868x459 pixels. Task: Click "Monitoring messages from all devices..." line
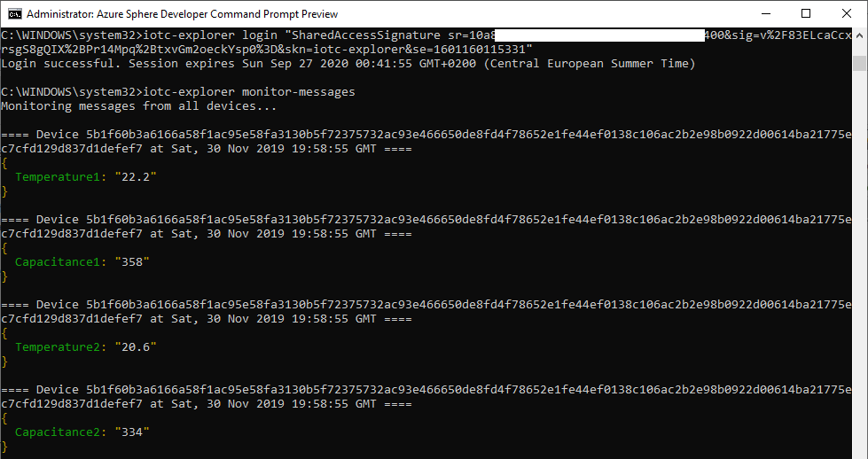tap(139, 106)
